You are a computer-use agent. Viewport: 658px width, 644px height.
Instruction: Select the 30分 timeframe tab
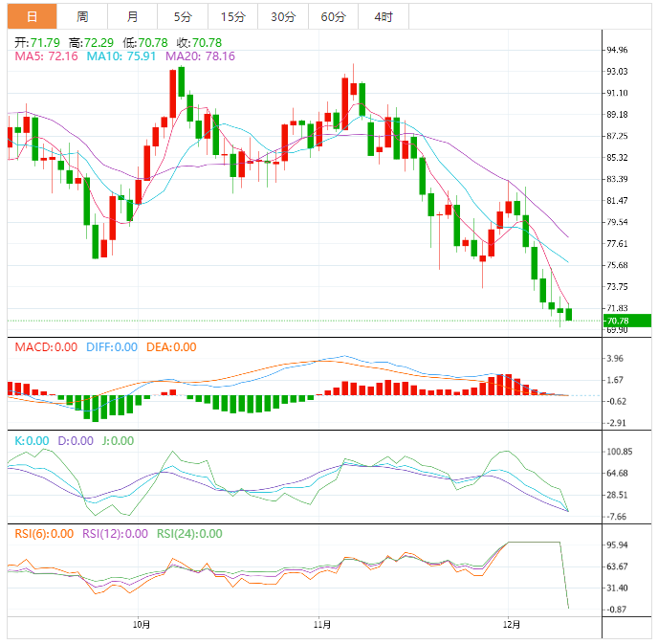(x=282, y=16)
